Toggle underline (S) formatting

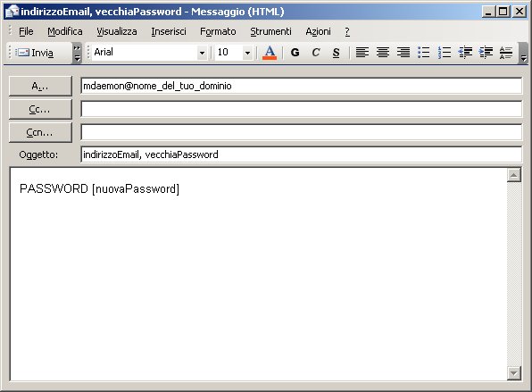coord(336,53)
